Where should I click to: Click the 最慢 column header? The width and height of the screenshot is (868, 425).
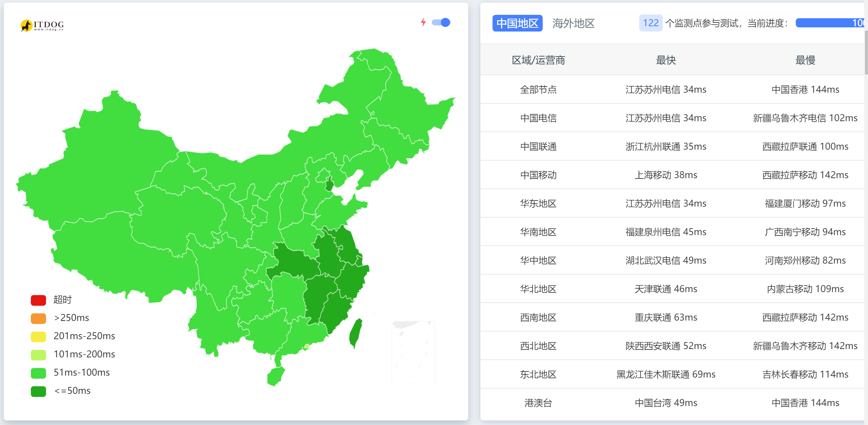tap(805, 60)
